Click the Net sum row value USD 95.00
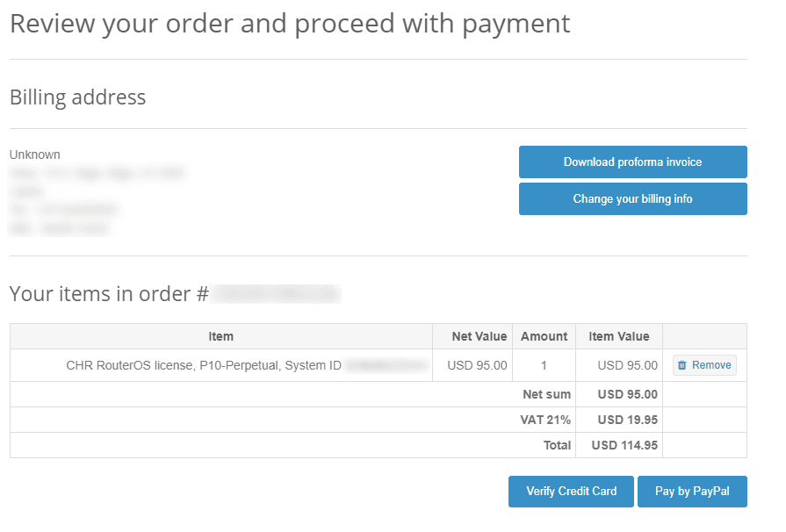 (618, 393)
